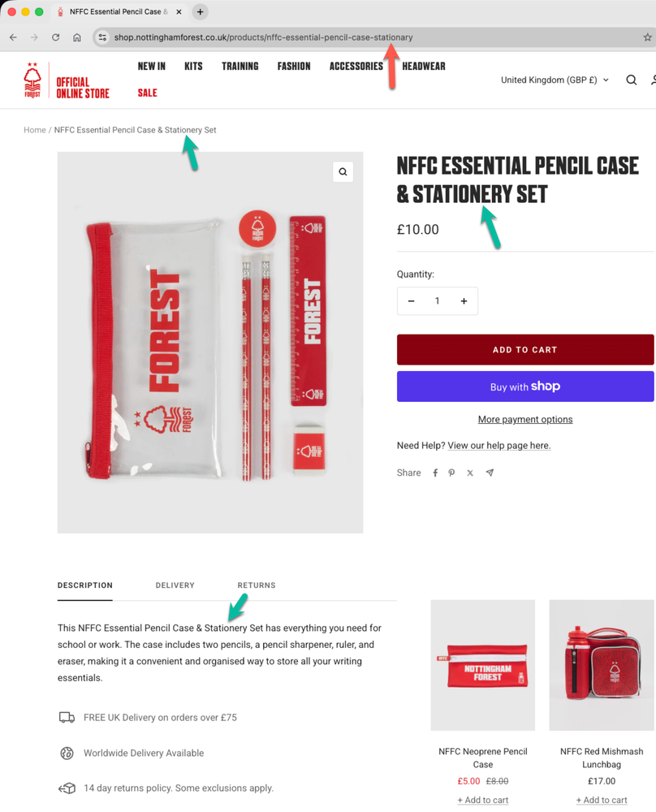Viewport: 656px width, 812px height.
Task: Click the Add to Cart button
Action: pyautogui.click(x=525, y=349)
